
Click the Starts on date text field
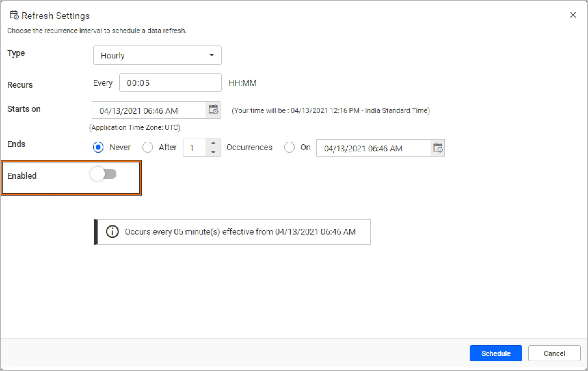149,111
